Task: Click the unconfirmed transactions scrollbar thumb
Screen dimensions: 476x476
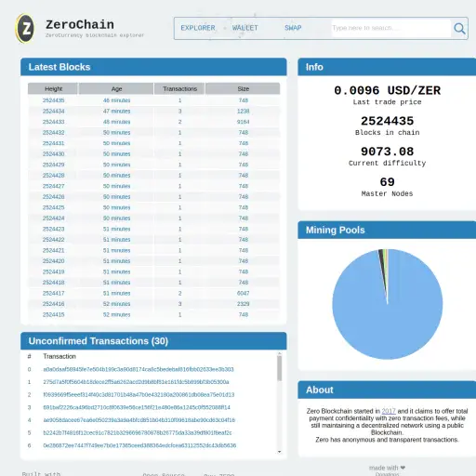Action: pyautogui.click(x=280, y=368)
